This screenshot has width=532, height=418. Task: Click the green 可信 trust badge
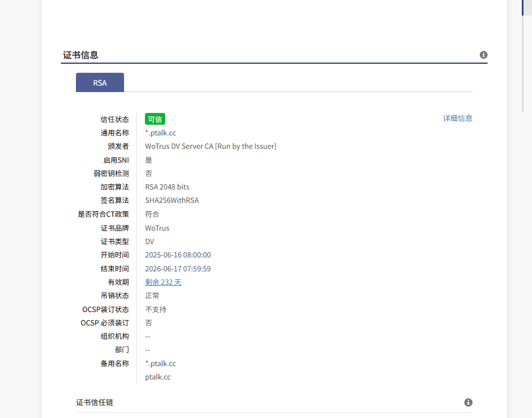pyautogui.click(x=155, y=119)
